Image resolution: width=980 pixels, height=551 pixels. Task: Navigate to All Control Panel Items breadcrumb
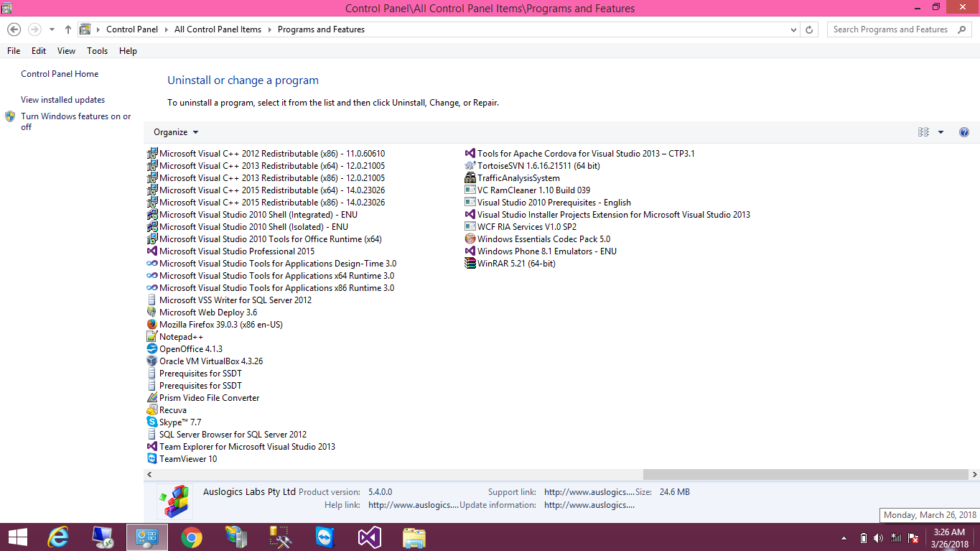pyautogui.click(x=218, y=29)
